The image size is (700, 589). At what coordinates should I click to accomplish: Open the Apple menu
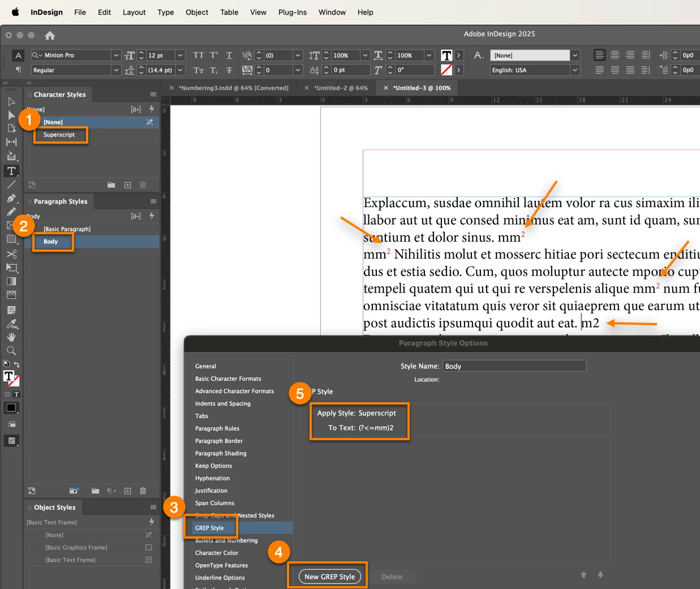click(x=15, y=12)
